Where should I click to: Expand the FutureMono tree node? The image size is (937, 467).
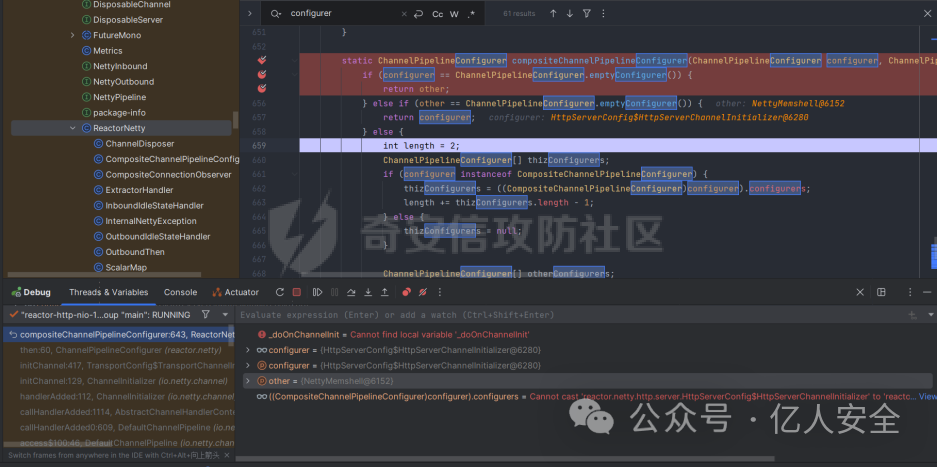pos(72,35)
